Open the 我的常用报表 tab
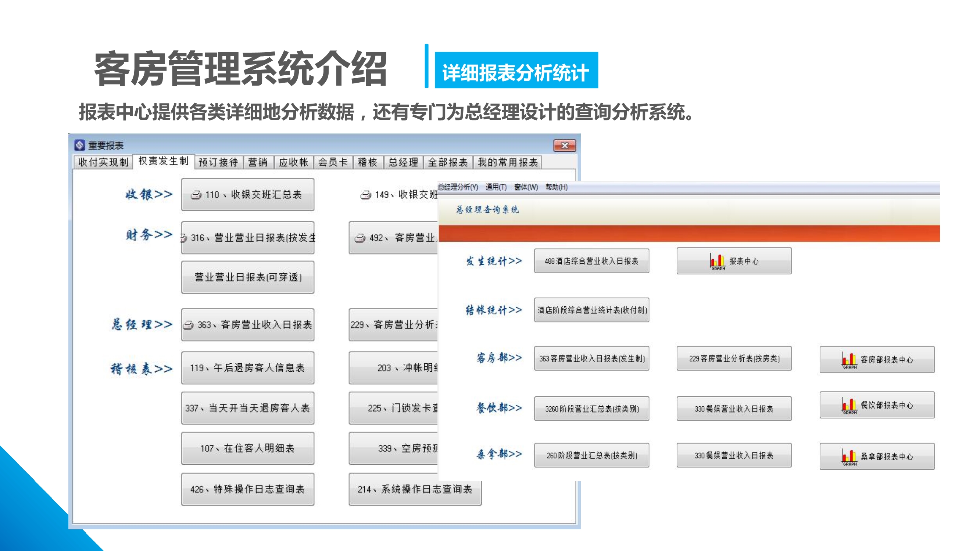980x551 pixels. click(508, 162)
